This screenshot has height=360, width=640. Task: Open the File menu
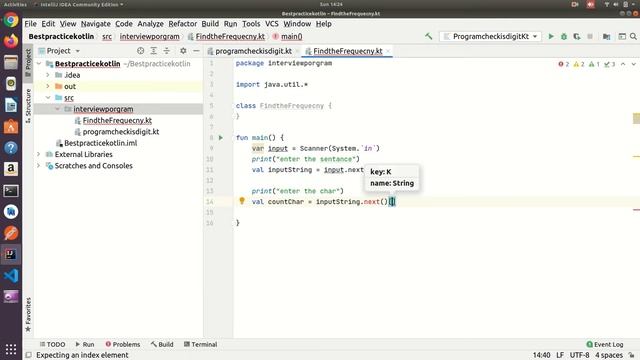(31, 24)
